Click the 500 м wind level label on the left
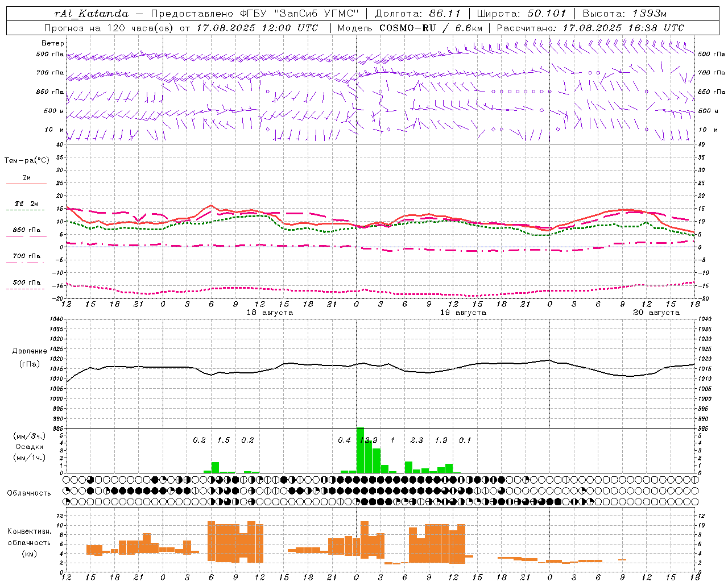Screen dimensions: 728x582 [x=54, y=111]
